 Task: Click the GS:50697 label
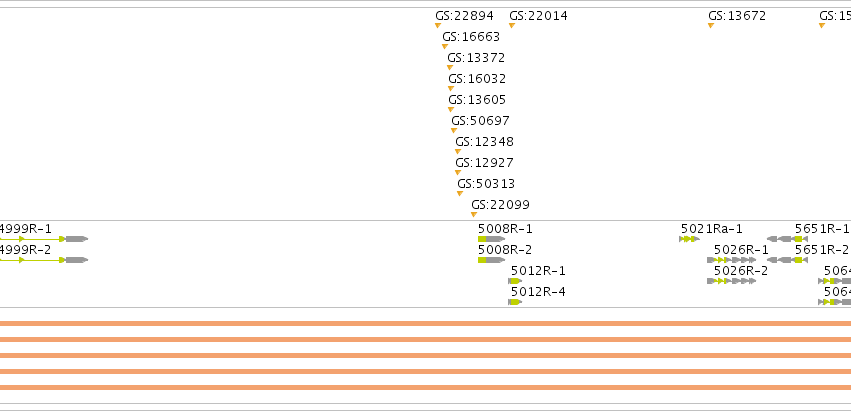coord(480,121)
